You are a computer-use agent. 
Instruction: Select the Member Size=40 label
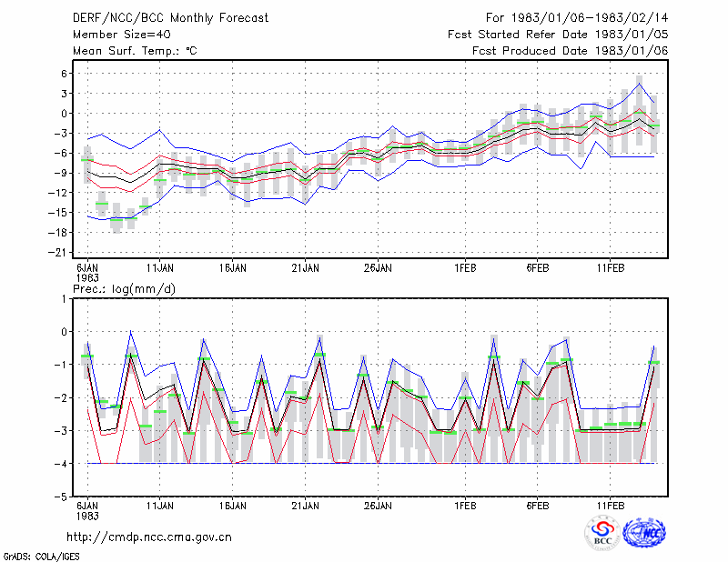click(122, 35)
